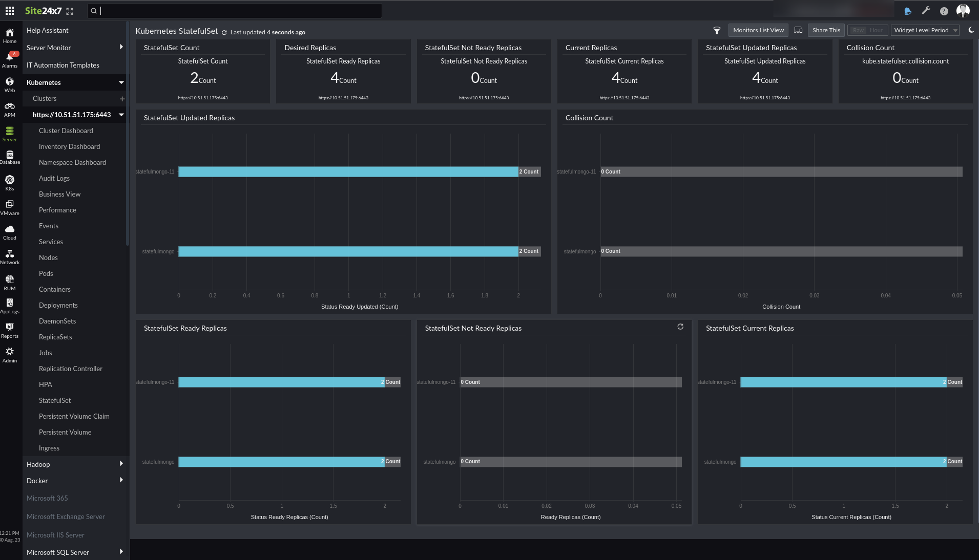979x560 pixels.
Task: Select the AppLogs sidebar icon
Action: click(10, 305)
